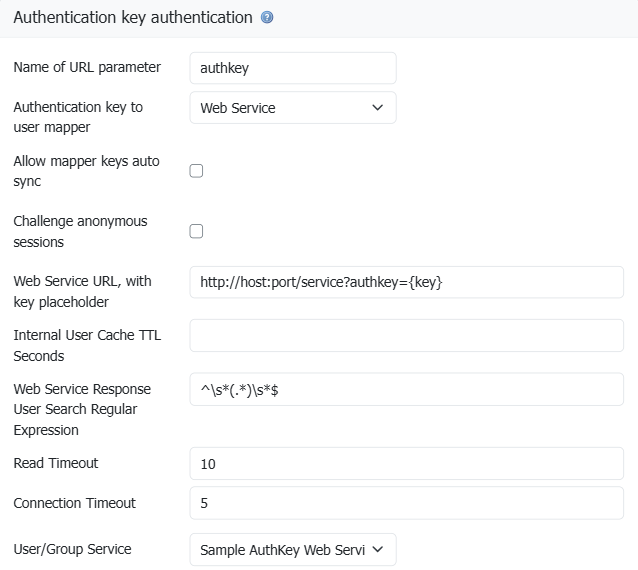Click the "Name of URL parameter" label
638x570 pixels.
click(x=87, y=68)
